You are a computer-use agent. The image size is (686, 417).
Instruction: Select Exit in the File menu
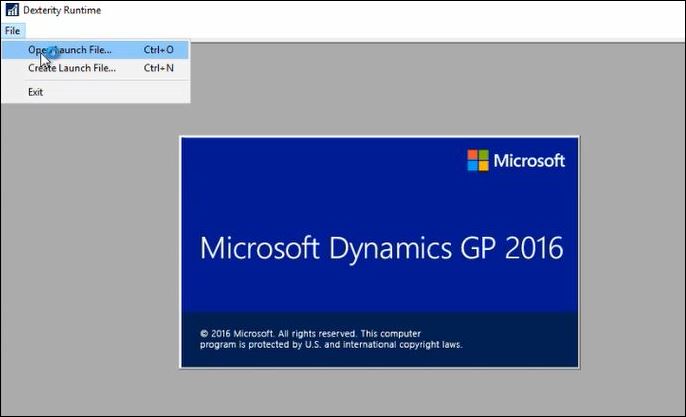[36, 92]
